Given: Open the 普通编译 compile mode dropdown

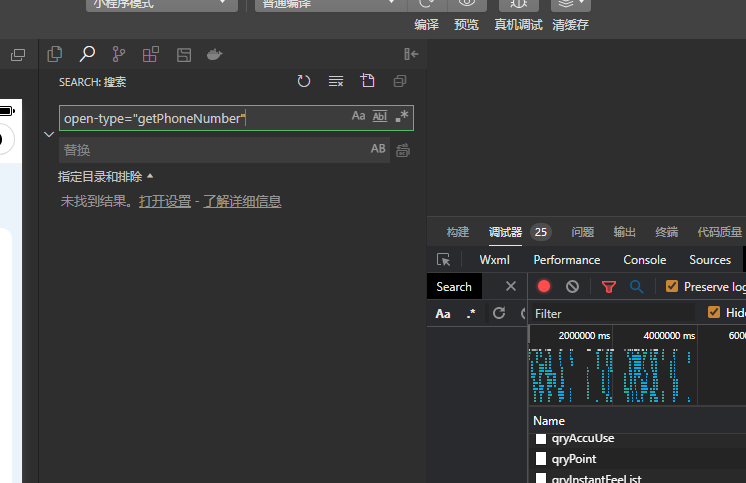Looking at the screenshot, I should click(x=331, y=5).
